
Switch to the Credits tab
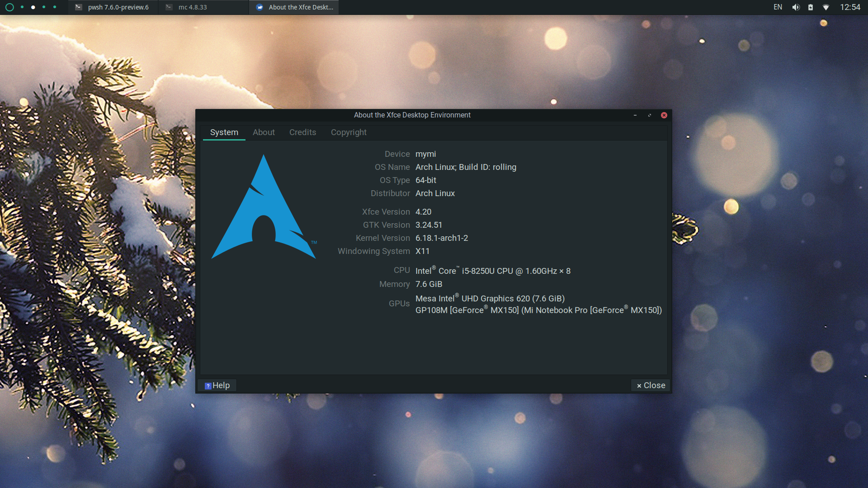point(302,132)
